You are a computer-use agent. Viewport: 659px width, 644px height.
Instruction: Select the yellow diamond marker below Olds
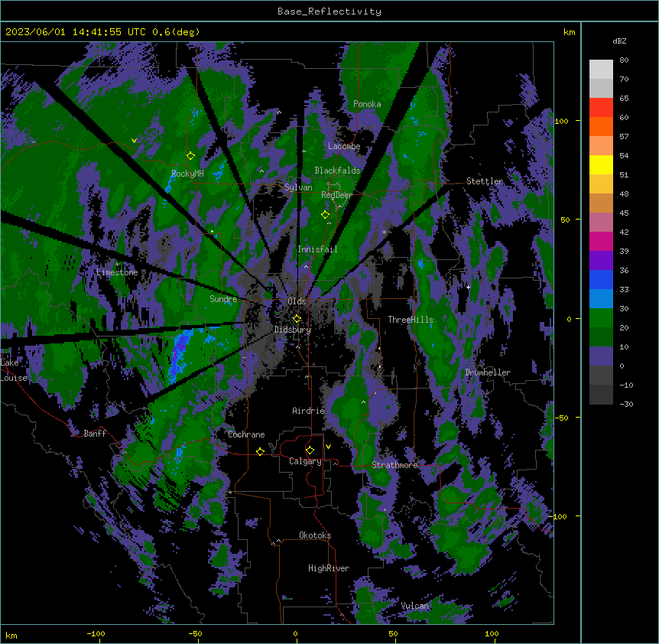297,318
